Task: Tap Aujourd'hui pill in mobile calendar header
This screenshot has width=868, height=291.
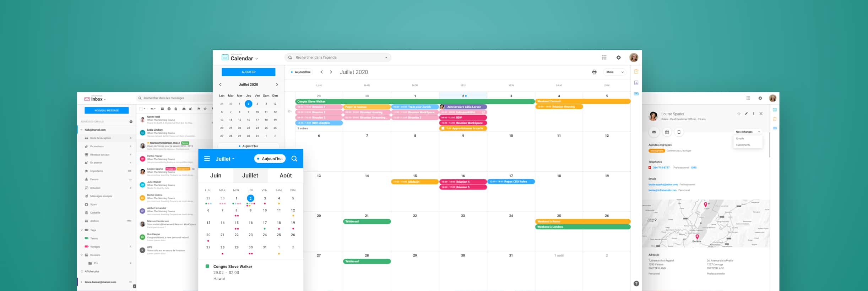Action: [x=270, y=159]
